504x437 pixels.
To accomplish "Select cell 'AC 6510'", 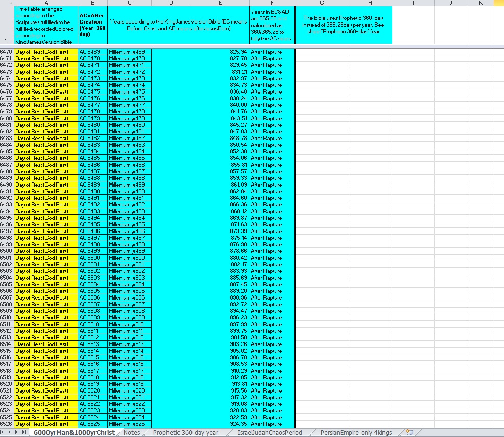I will 92,324.
